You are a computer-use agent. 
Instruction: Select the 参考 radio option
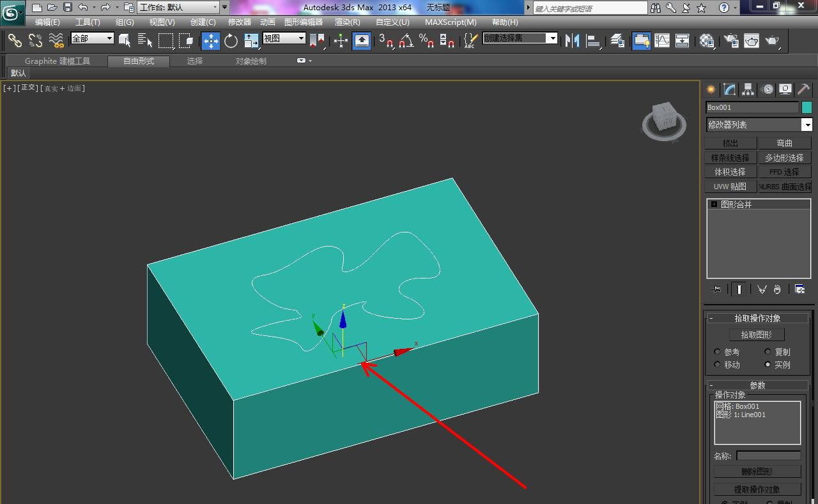click(718, 352)
